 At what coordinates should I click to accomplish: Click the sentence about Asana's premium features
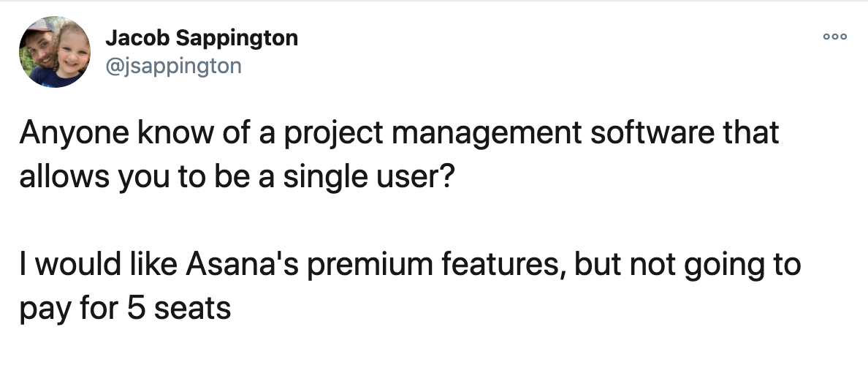click(x=410, y=287)
